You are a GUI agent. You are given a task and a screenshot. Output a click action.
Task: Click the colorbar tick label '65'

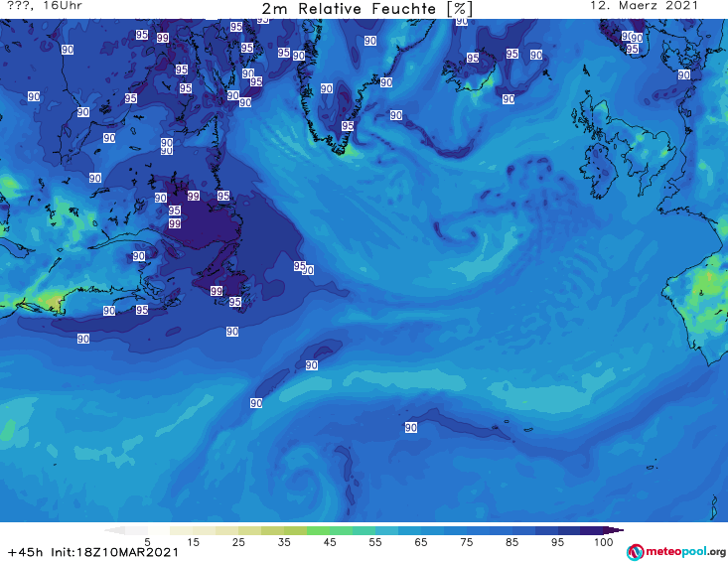(x=421, y=542)
